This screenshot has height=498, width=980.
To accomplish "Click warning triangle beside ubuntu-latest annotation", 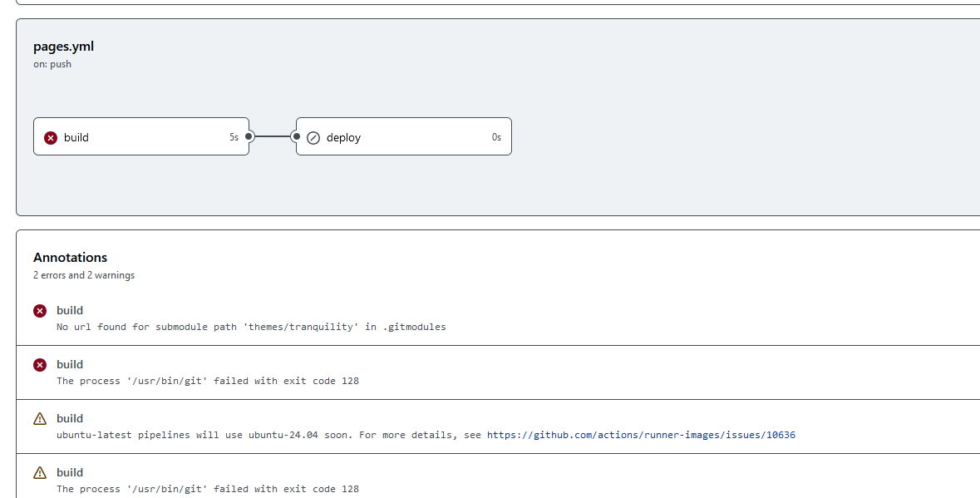I will click(40, 419).
